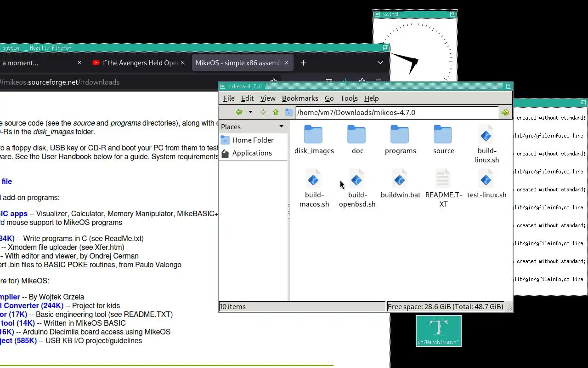The image size is (588, 368).
Task: Select the buildwin.bat file
Action: [400, 184]
